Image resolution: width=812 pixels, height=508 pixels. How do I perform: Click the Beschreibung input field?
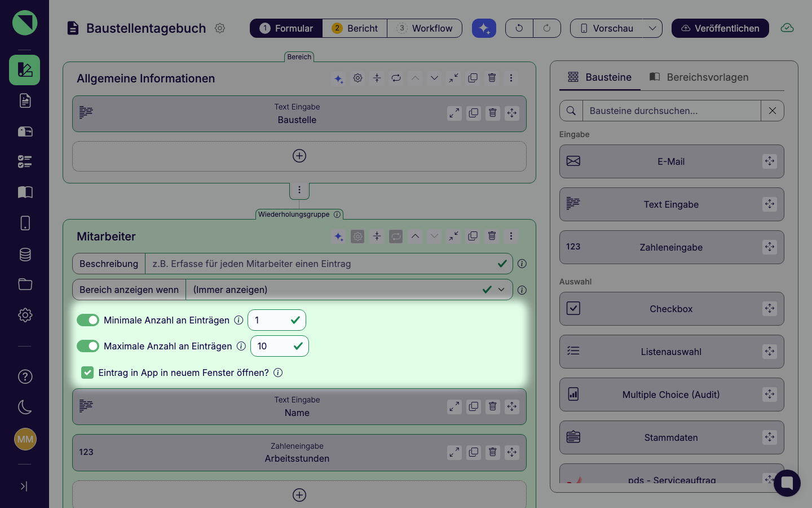[x=329, y=264]
